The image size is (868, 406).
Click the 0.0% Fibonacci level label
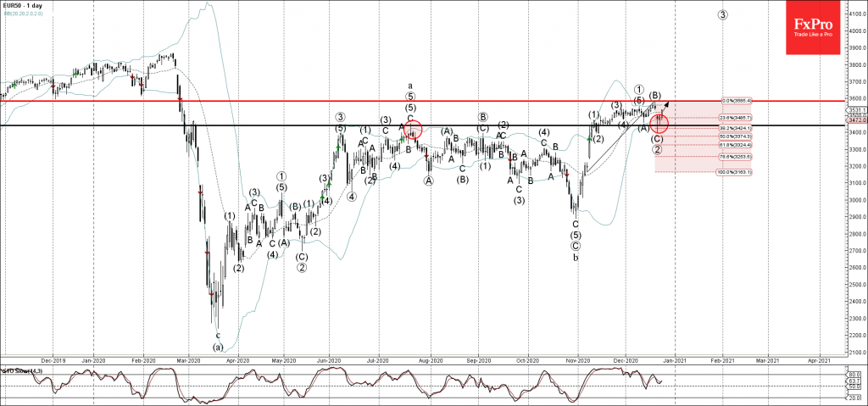coord(736,100)
